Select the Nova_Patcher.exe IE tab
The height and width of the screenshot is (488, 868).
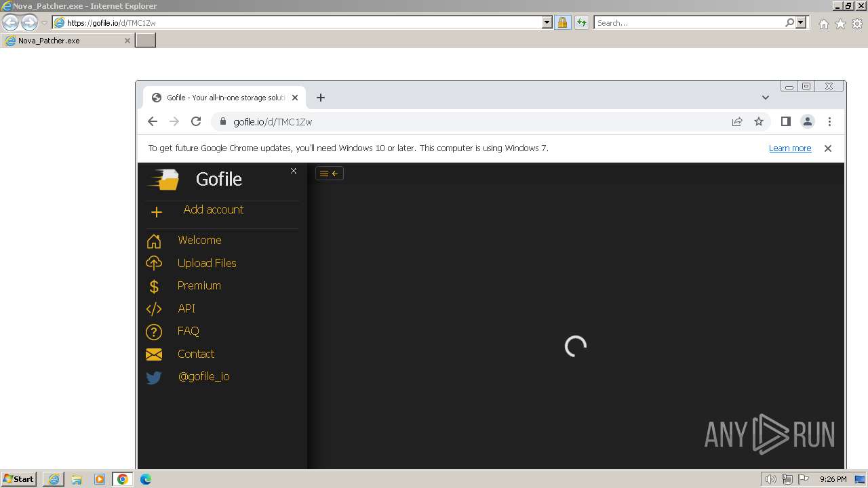click(66, 41)
